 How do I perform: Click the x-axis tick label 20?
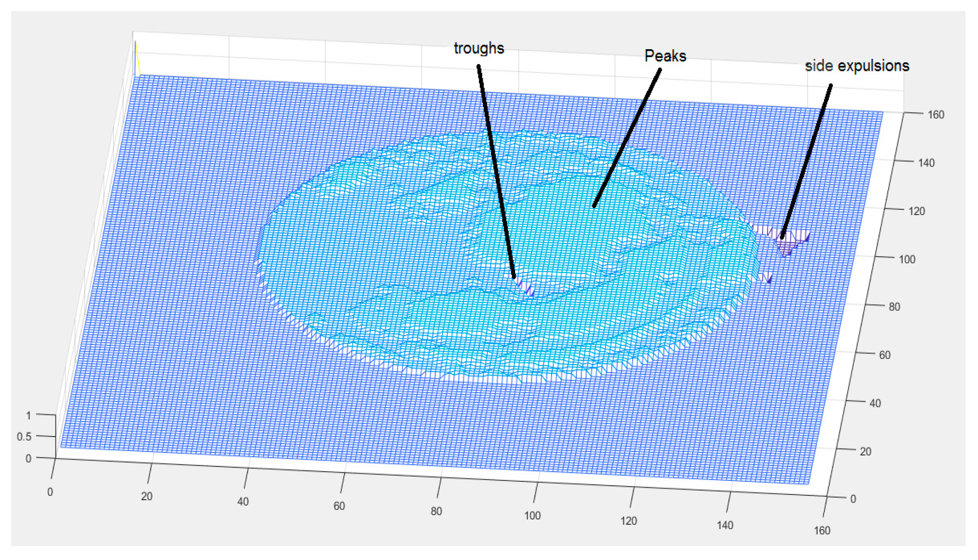pos(147,496)
